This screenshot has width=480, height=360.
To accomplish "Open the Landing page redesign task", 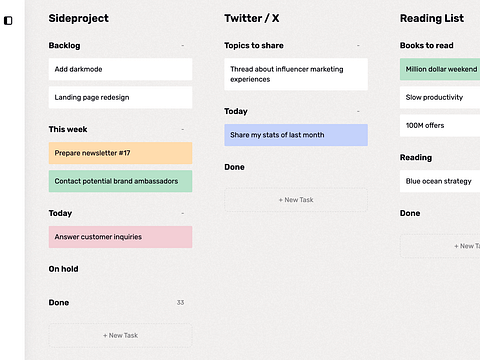I will 120,97.
